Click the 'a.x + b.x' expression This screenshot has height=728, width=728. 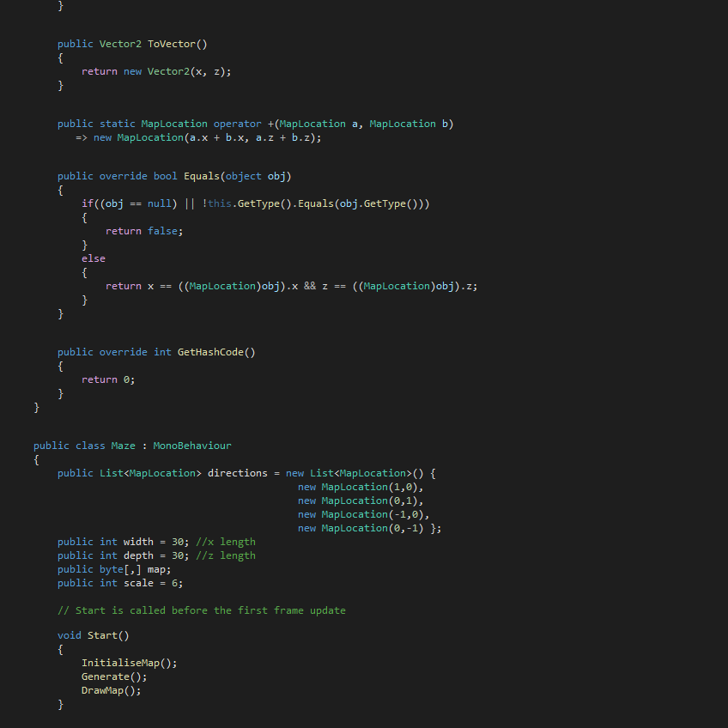coord(216,138)
